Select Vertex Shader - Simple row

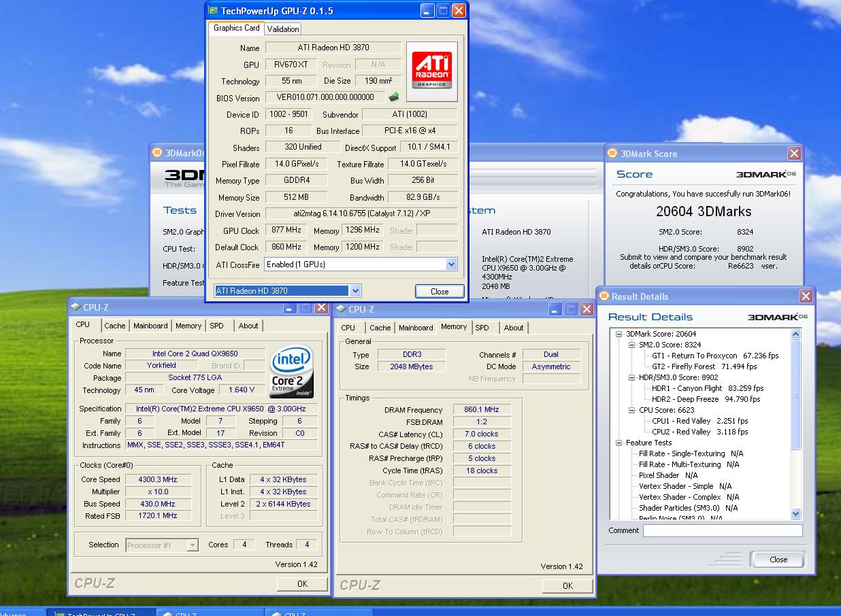coord(685,486)
